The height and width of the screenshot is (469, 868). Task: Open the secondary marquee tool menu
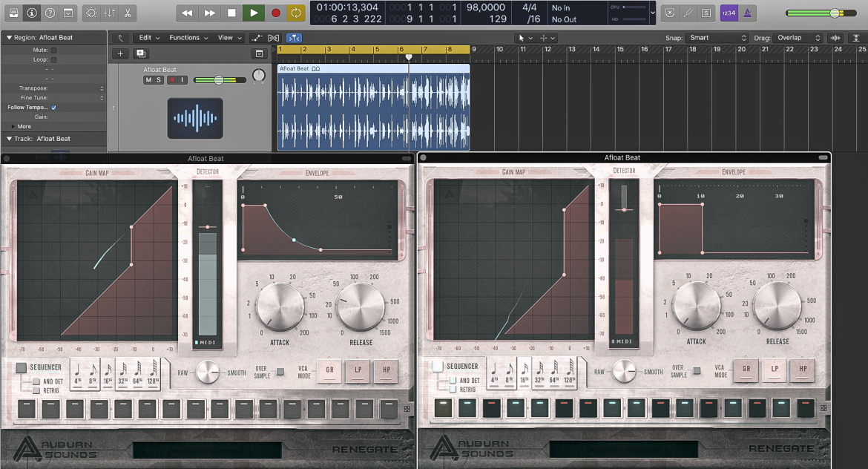click(547, 38)
